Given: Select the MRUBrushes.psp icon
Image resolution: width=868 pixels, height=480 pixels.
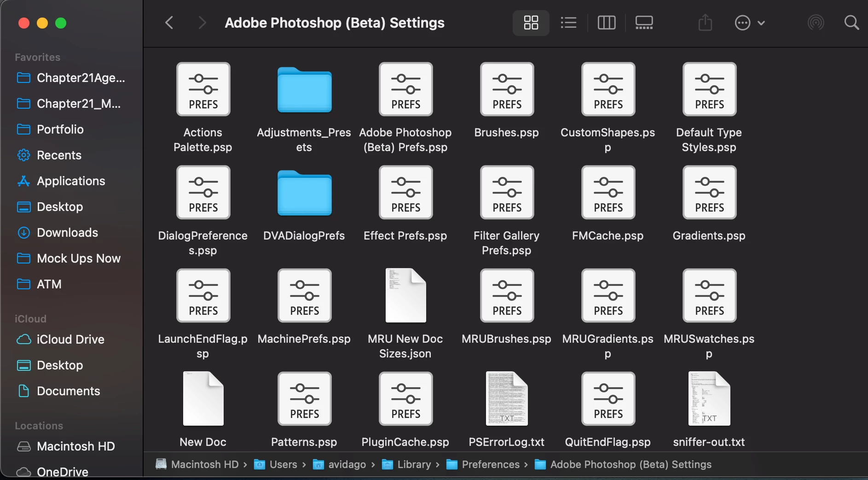Looking at the screenshot, I should click(x=507, y=295).
